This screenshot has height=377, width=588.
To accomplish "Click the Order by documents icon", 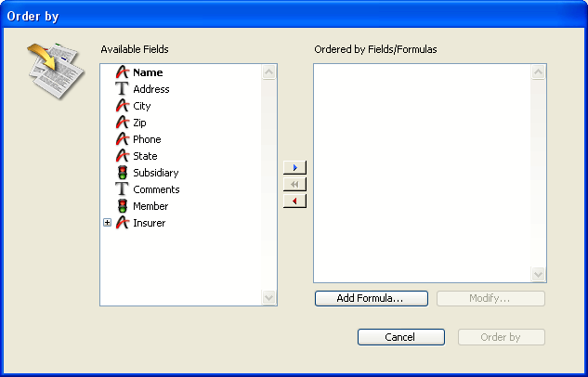I will pyautogui.click(x=56, y=71).
